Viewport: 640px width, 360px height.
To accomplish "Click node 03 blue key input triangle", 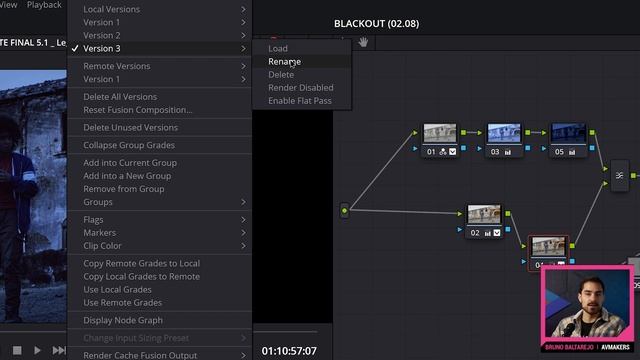I will click(x=480, y=149).
